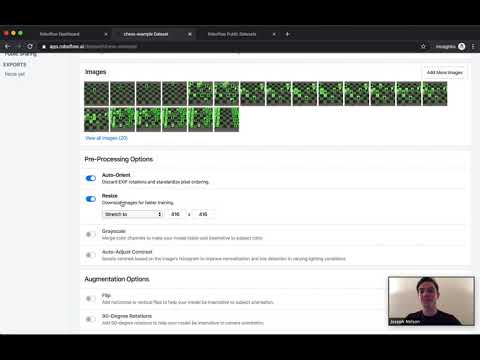Close the Roboflow Public Datasets tab
The height and width of the screenshot is (360, 480).
274,34
